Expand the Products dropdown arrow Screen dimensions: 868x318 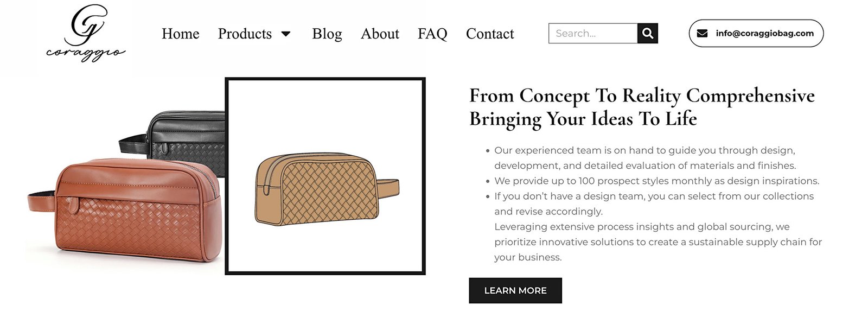click(286, 34)
